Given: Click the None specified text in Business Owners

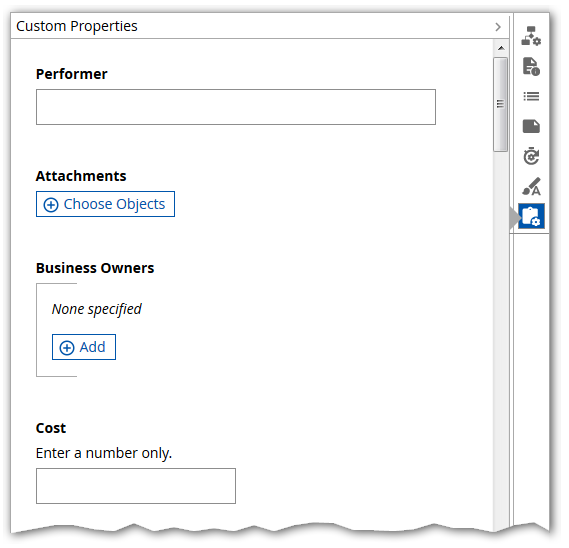Looking at the screenshot, I should [97, 310].
